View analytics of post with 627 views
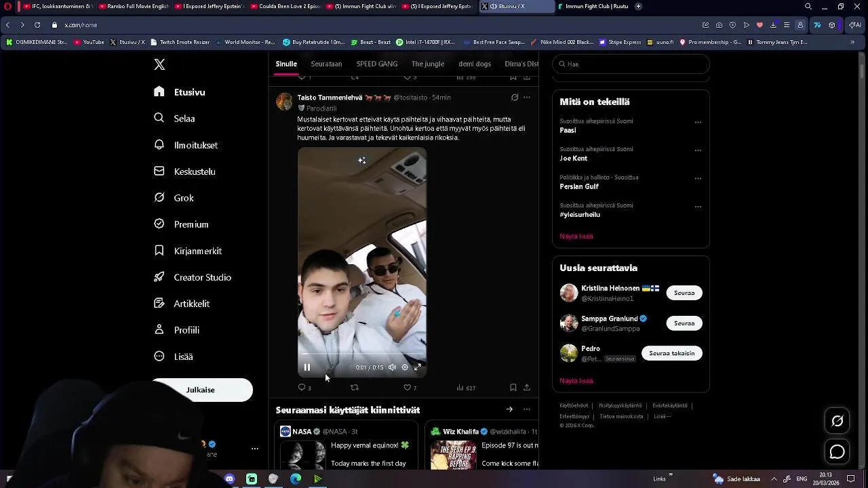The height and width of the screenshot is (488, 868). 466,388
